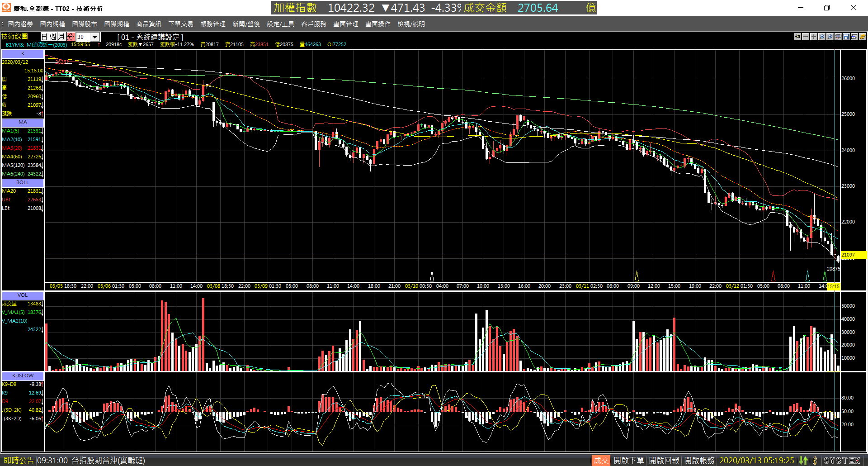Click the LBt lower band legend entry
868x466 pixels.
click(x=22, y=209)
